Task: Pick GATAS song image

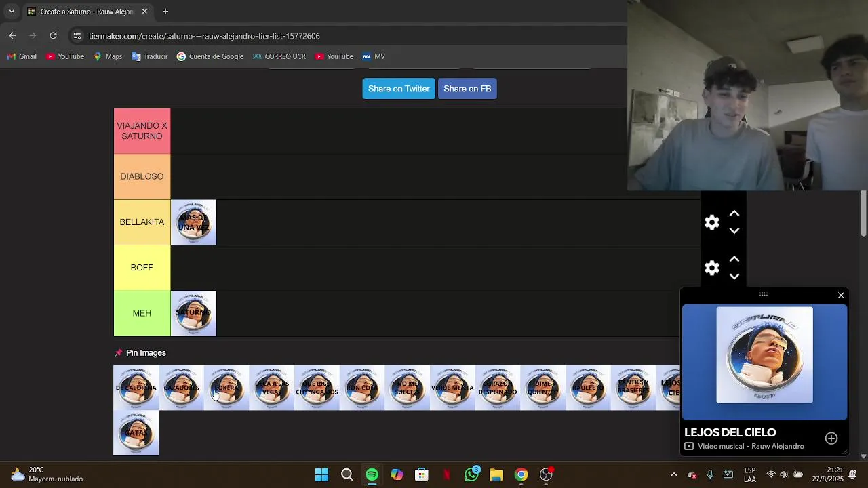Action: click(x=136, y=433)
